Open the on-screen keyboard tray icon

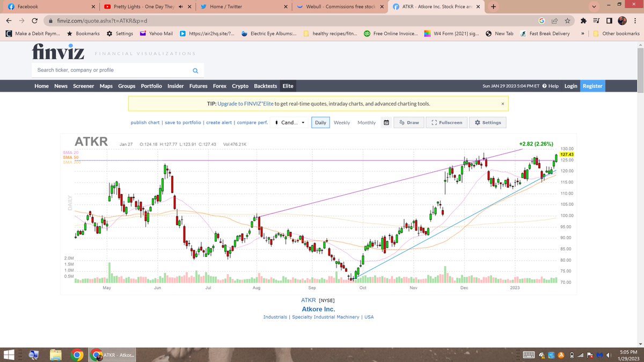pos(529,354)
